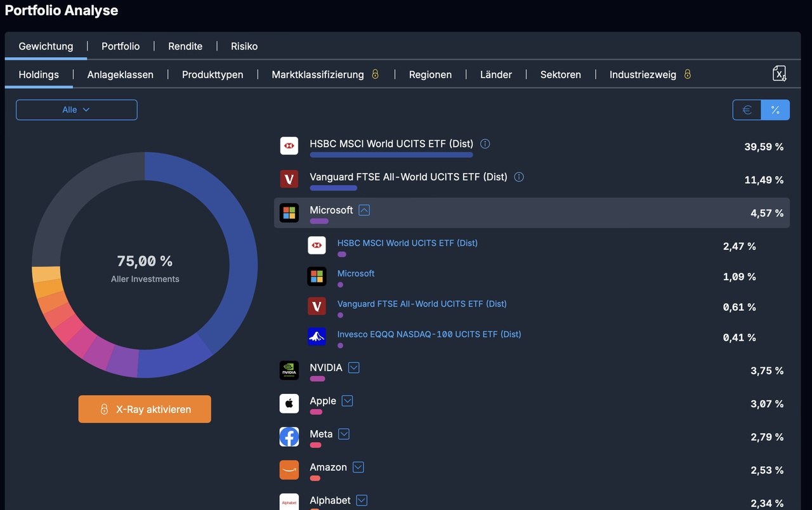
Task: Switch to the Produkttypen sub-tab
Action: [213, 74]
